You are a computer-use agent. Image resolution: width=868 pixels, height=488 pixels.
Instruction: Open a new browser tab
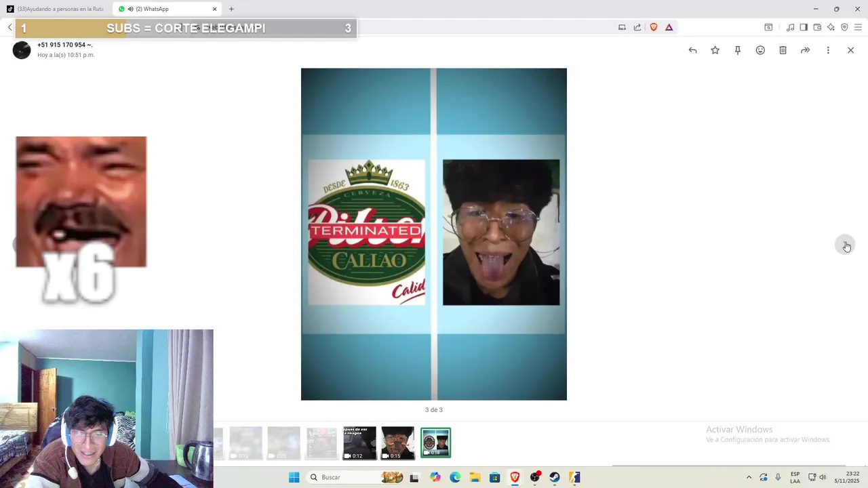pos(231,9)
